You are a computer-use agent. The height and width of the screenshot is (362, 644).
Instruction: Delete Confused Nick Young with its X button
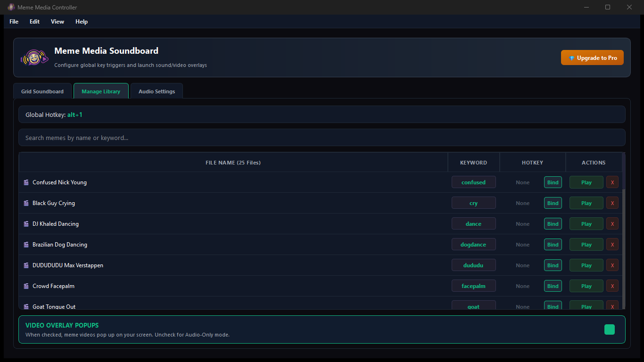pyautogui.click(x=612, y=182)
